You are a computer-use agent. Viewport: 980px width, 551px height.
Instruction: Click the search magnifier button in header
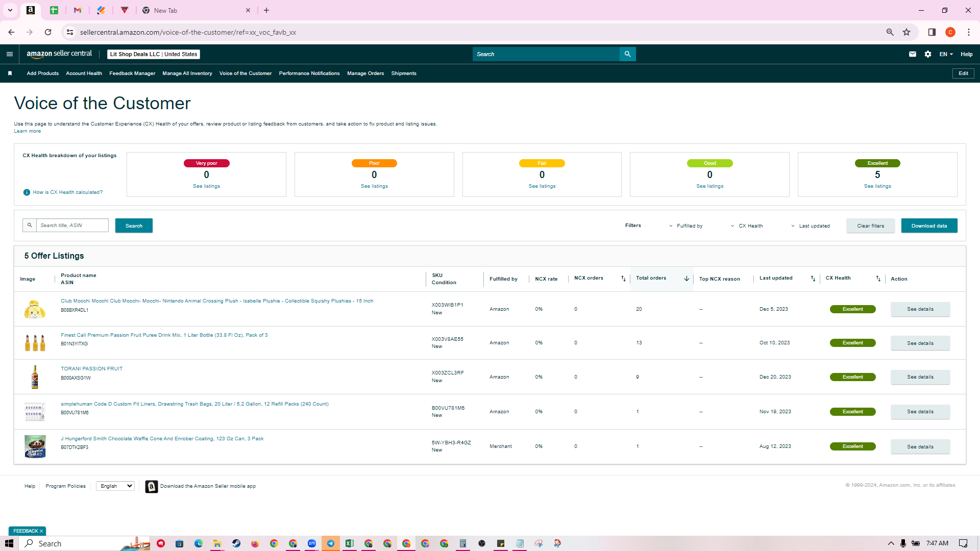tap(627, 54)
